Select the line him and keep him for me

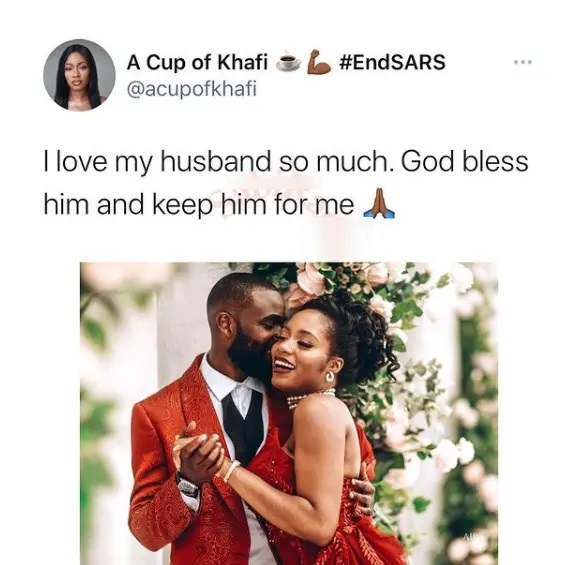click(199, 204)
